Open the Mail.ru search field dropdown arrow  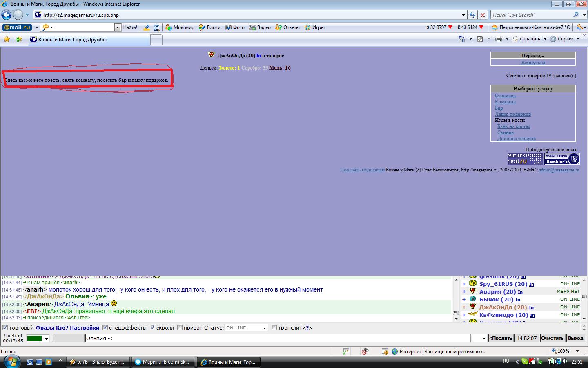tap(118, 27)
